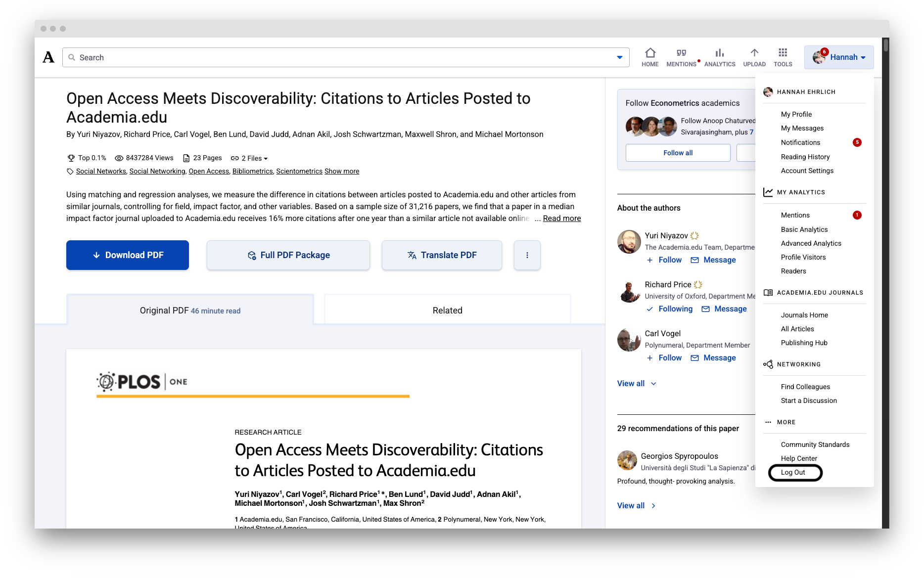
Task: Open the Mentions quote icon
Action: pyautogui.click(x=681, y=53)
